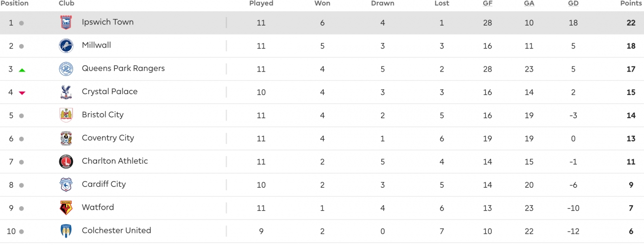This screenshot has height=245, width=644.
Task: Open the Ipswich Town team link
Action: [x=107, y=22]
